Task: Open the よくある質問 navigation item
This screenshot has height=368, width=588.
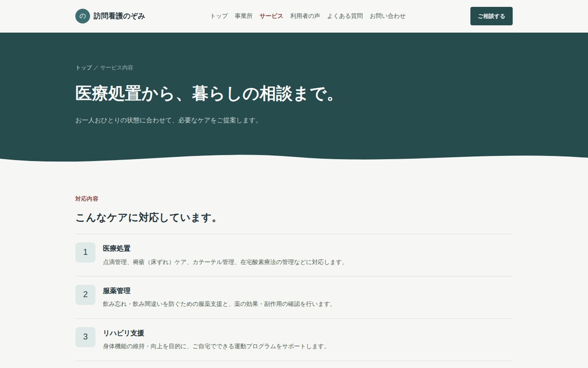Action: (x=345, y=16)
